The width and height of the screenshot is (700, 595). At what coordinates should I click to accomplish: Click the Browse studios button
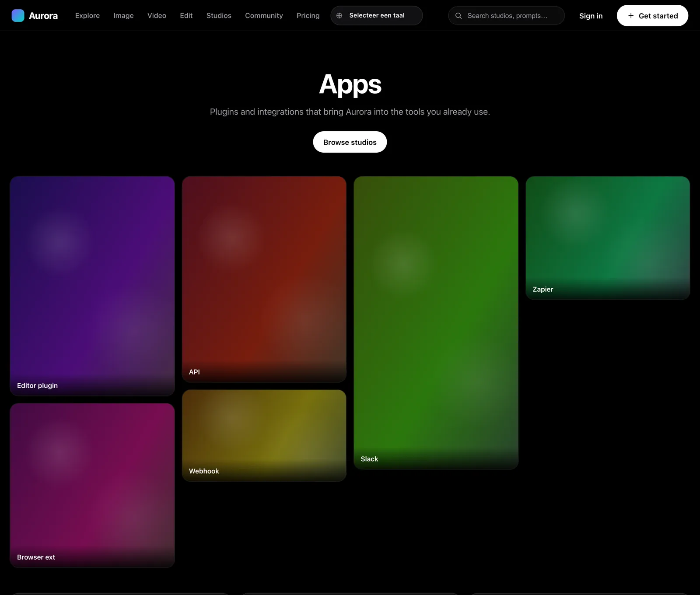[x=350, y=142]
